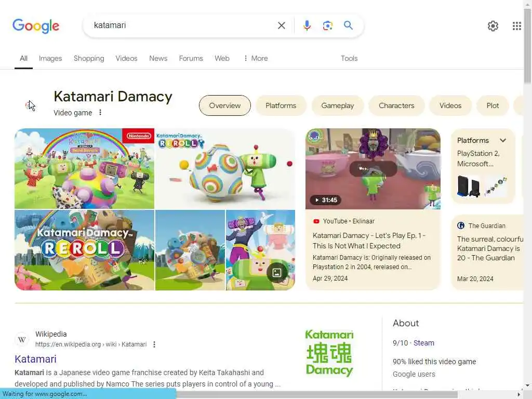Click the '90% liked this video game' text

click(x=434, y=362)
